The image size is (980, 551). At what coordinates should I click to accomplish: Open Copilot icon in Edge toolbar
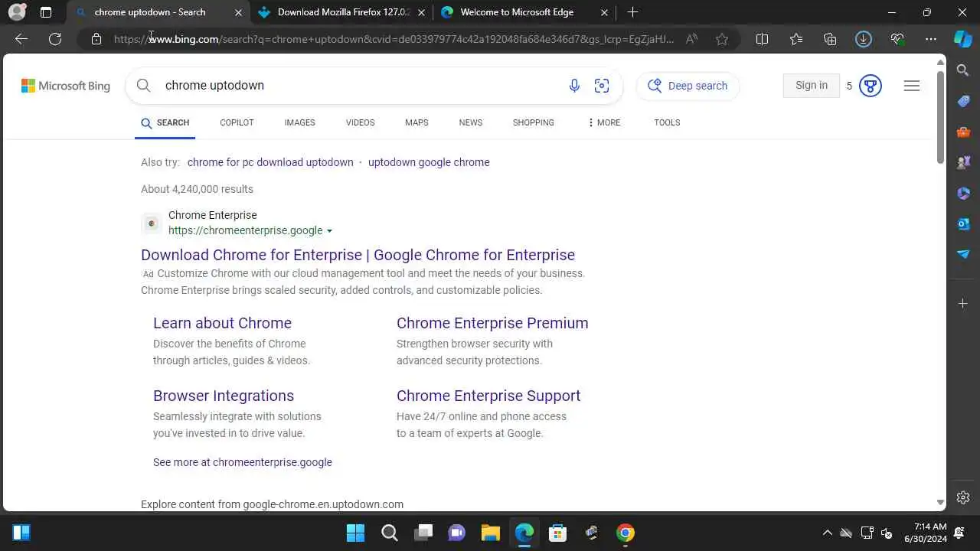[963, 39]
